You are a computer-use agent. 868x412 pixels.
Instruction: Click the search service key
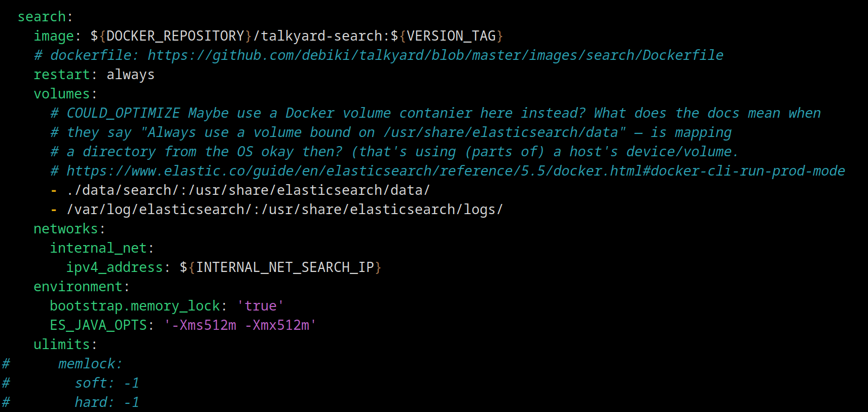(x=42, y=17)
